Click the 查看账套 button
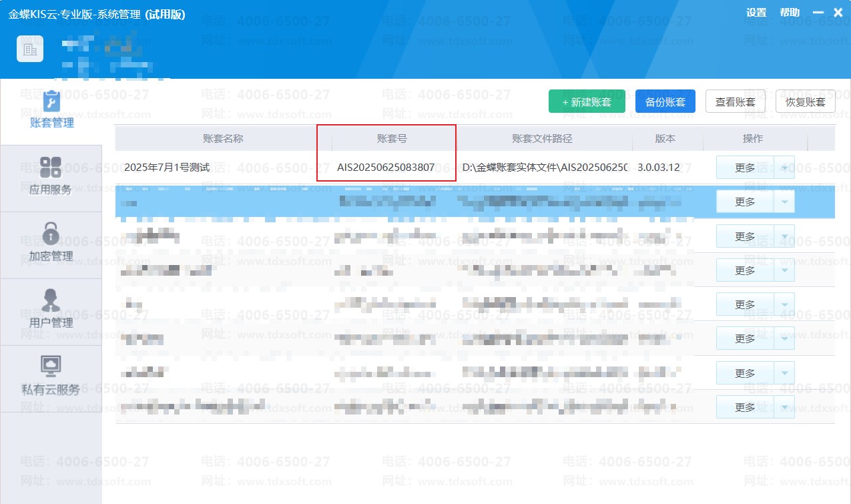The height and width of the screenshot is (504, 851). [736, 101]
